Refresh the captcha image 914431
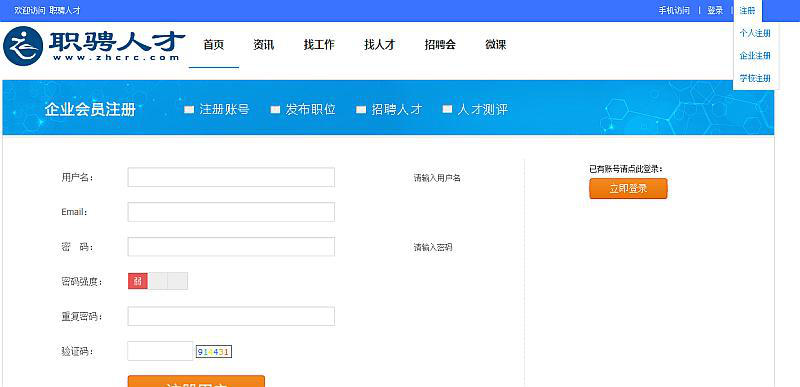The width and height of the screenshot is (800, 387). 214,352
